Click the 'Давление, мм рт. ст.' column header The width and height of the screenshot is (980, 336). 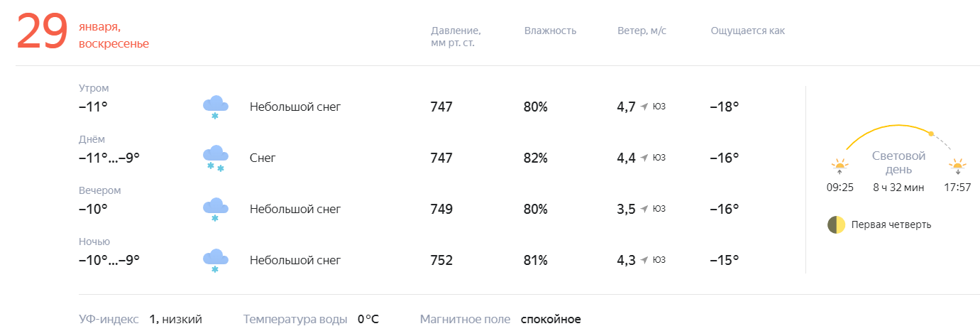pos(456,36)
